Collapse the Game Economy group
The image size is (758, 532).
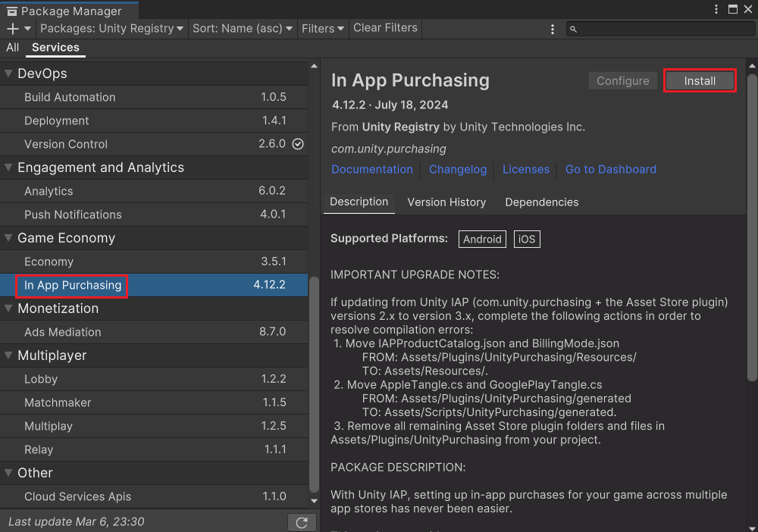8,238
